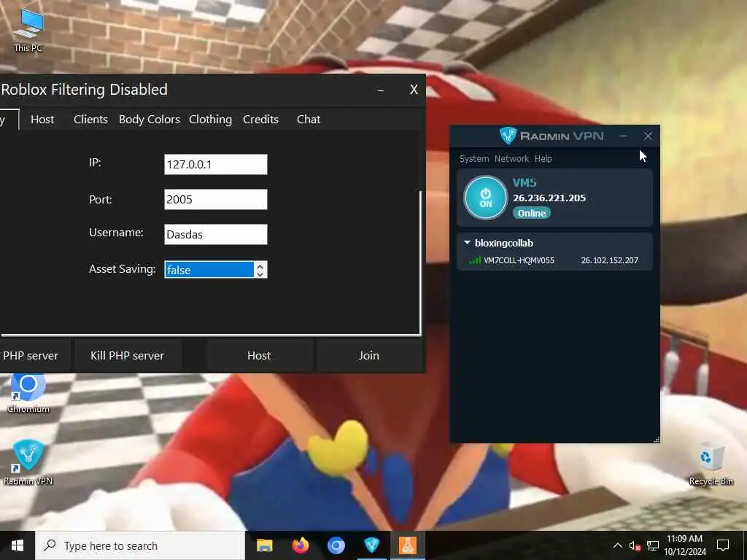Image resolution: width=747 pixels, height=560 pixels.
Task: Open the Radmin VPN desktop shortcut
Action: point(28,462)
